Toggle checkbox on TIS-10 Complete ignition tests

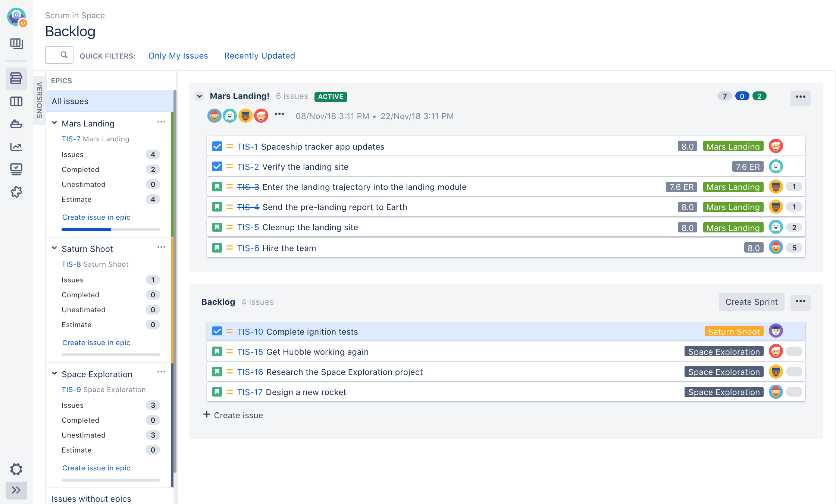[x=217, y=331]
